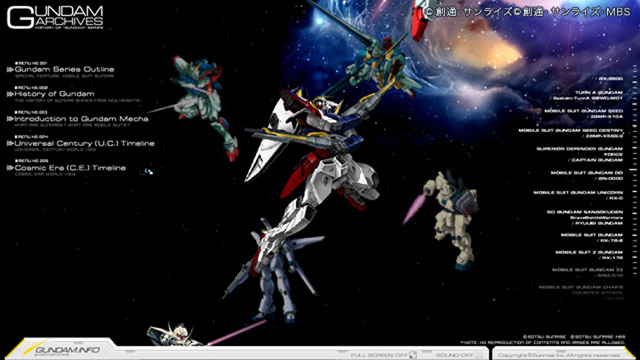
Task: Click the full screen icon in bottom bar
Action: tap(413, 355)
